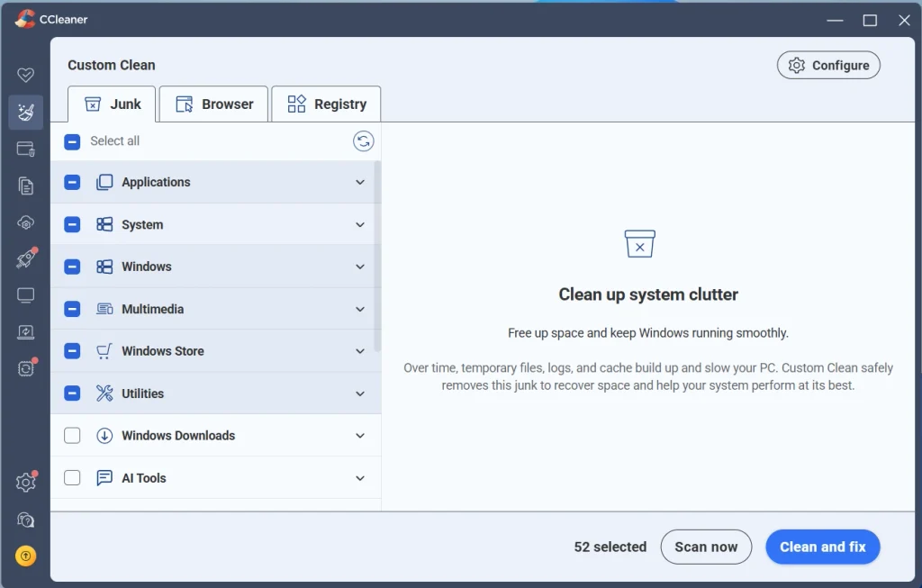Click the Windows Store label
This screenshot has height=588, width=922.
[163, 351]
